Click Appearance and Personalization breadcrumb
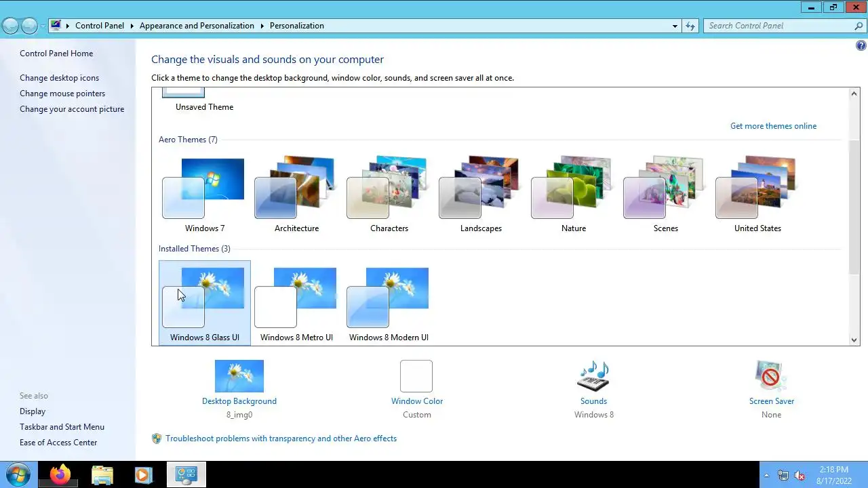This screenshot has width=868, height=488. pyautogui.click(x=197, y=26)
